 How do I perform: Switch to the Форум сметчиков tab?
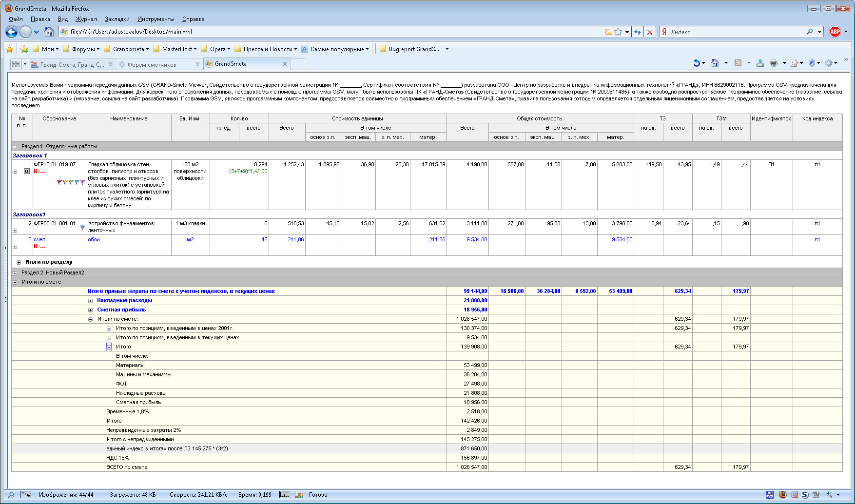pos(152,64)
